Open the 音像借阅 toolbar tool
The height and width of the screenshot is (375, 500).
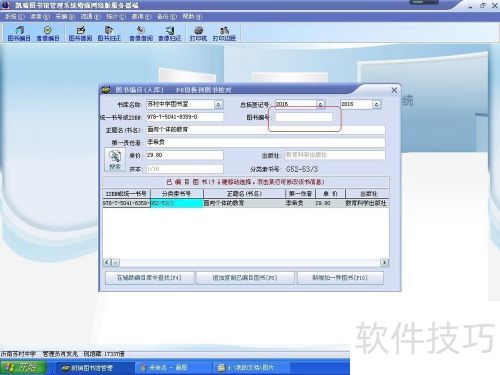[x=141, y=34]
